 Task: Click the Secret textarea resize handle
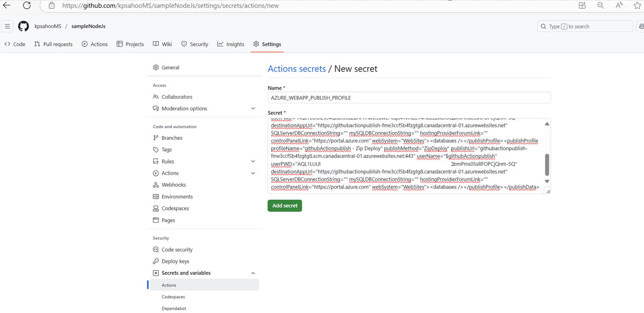(x=548, y=191)
